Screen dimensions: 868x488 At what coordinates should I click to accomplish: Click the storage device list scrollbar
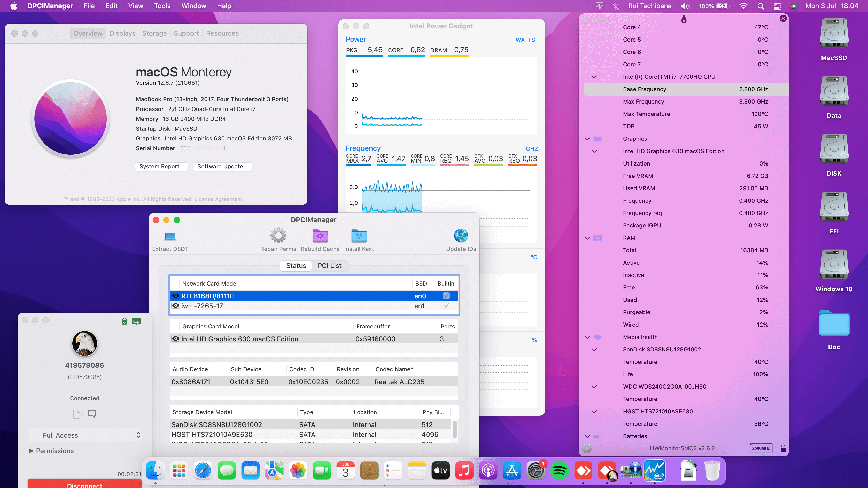tap(455, 429)
